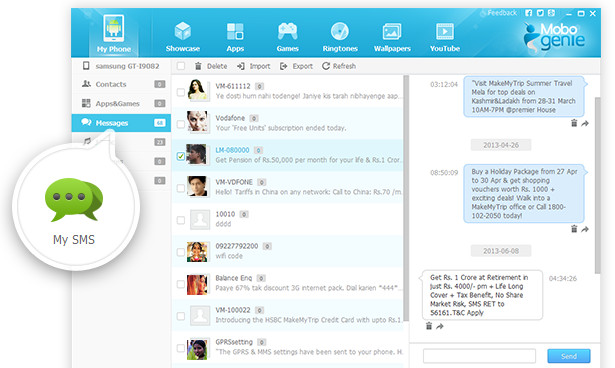Viewport: 615px width, 368px height.
Task: Open 'Introducing the HSBC MakeMyTrip' message
Action: (x=308, y=320)
